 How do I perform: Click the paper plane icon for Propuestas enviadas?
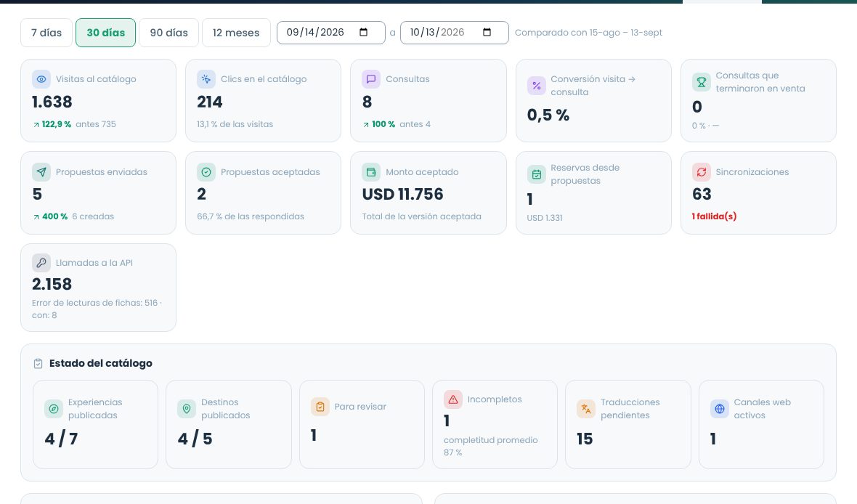pos(41,172)
